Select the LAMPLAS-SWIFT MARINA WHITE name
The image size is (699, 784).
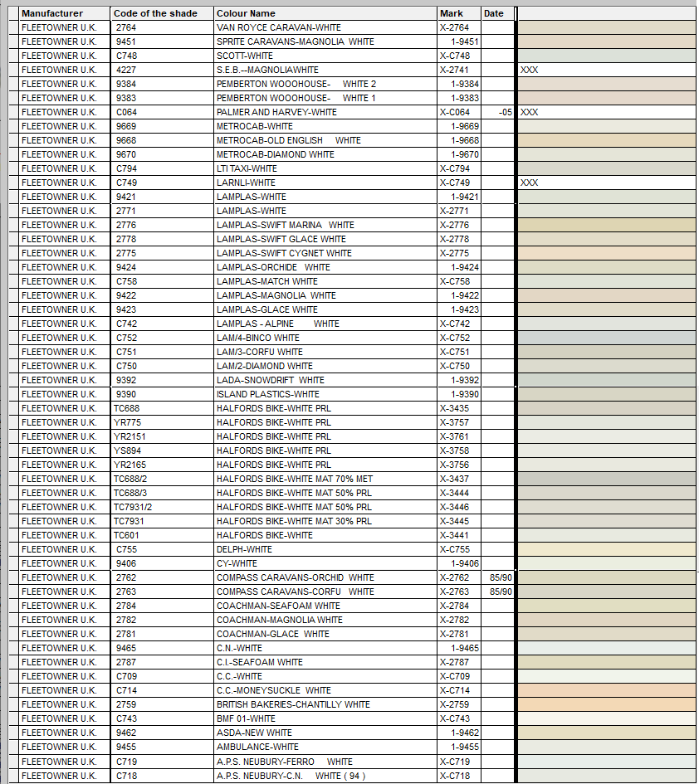286,225
